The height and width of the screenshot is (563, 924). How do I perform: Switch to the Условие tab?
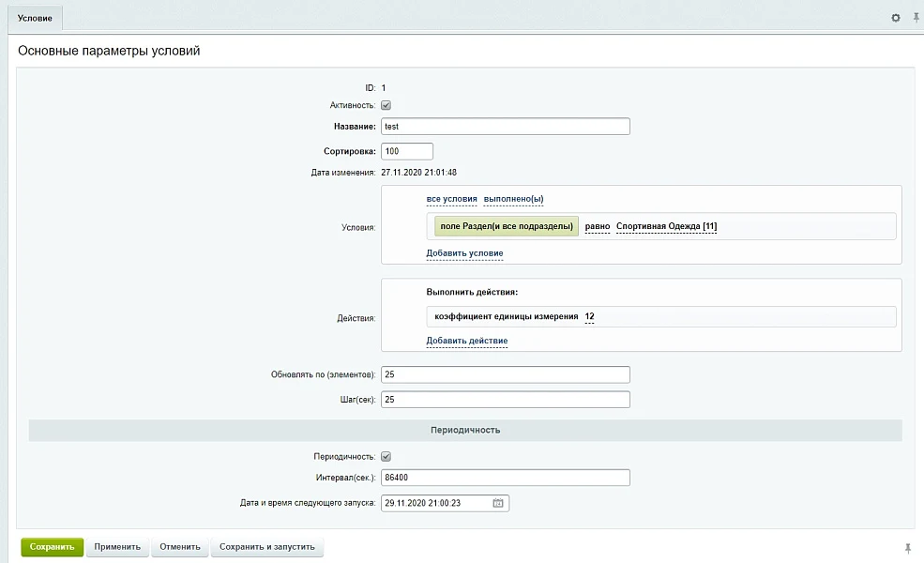pyautogui.click(x=35, y=18)
